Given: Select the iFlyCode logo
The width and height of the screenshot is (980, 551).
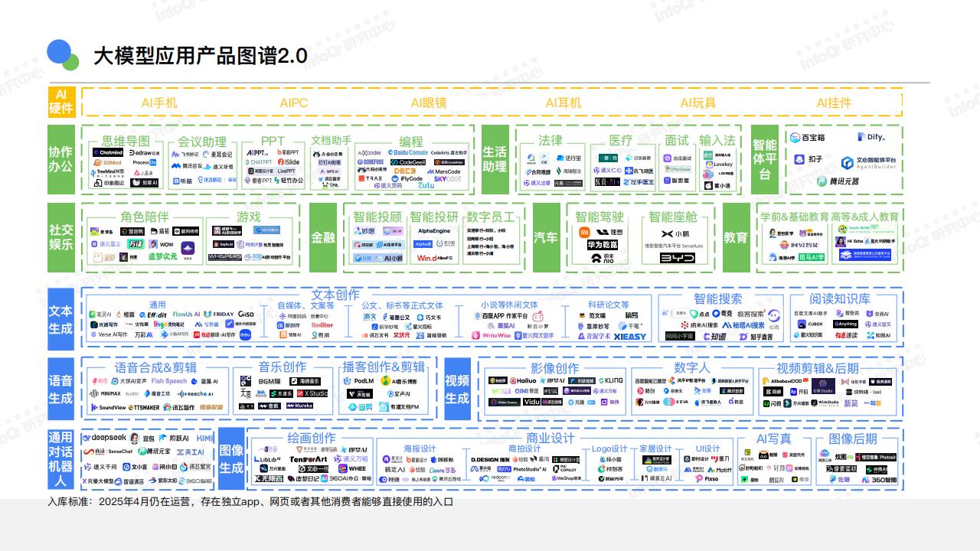Looking at the screenshot, I should (407, 178).
